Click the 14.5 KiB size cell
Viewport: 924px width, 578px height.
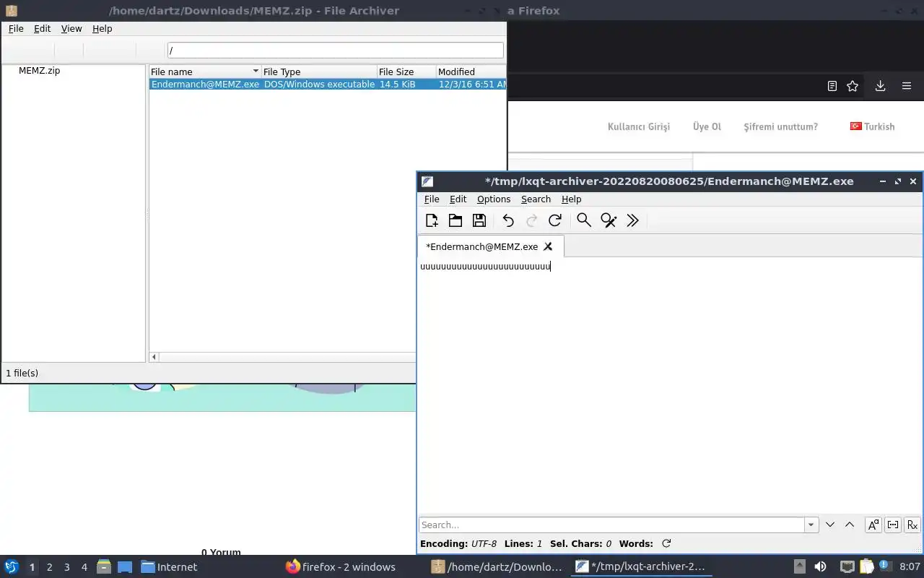(x=397, y=85)
